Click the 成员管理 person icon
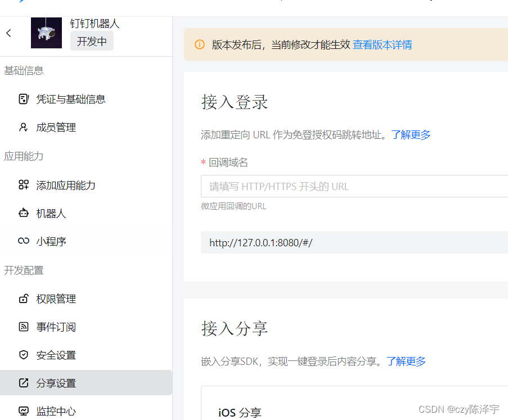 [23, 127]
